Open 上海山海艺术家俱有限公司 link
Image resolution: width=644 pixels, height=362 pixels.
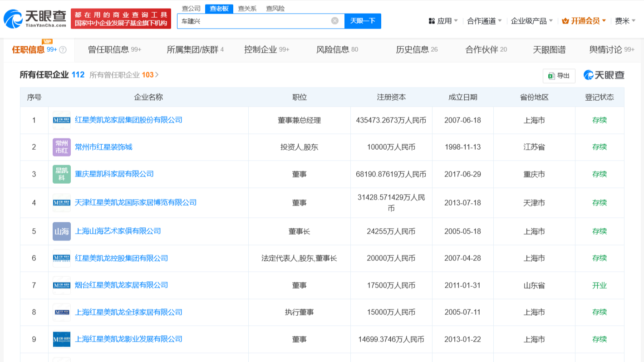(118, 231)
